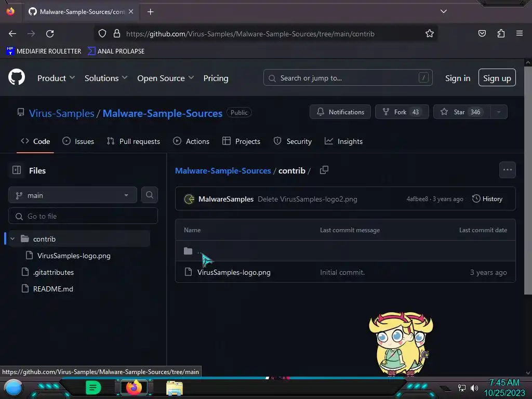Open Firefox icon in the taskbar

[134, 387]
